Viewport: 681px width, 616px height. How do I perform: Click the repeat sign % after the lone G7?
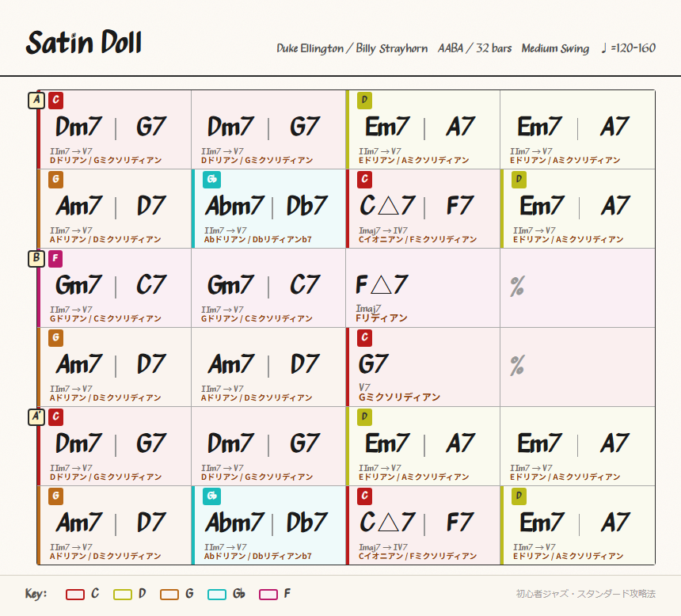[517, 366]
